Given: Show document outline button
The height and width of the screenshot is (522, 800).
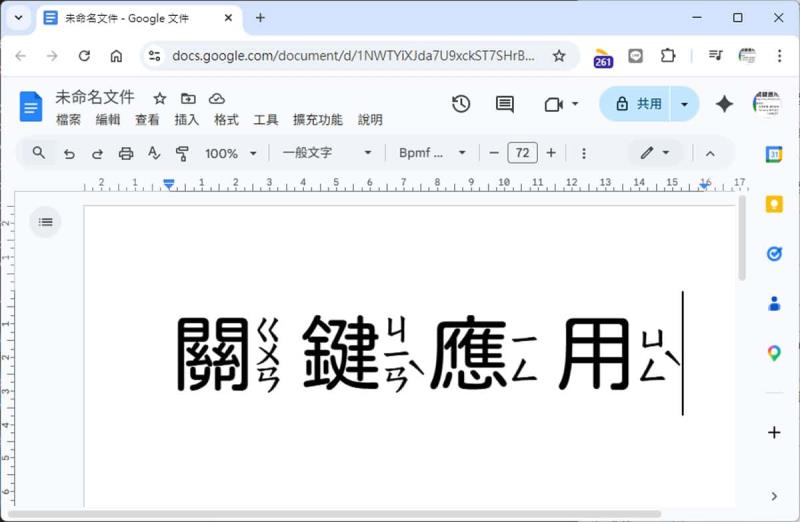Looking at the screenshot, I should coord(45,221).
